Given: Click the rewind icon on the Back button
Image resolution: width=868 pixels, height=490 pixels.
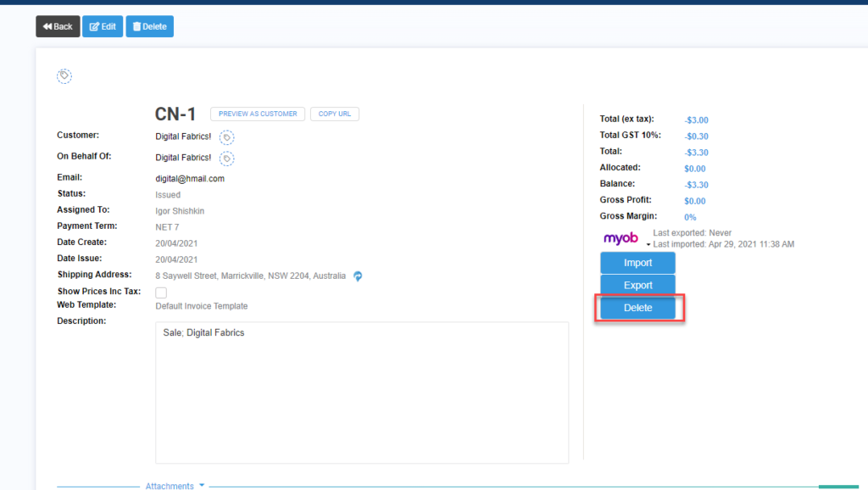Looking at the screenshot, I should click(45, 26).
